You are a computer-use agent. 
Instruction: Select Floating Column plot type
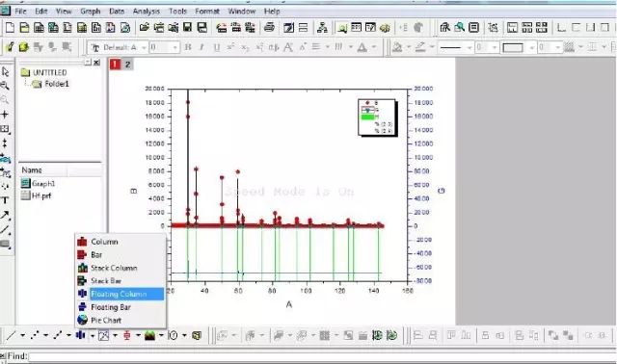pos(120,294)
